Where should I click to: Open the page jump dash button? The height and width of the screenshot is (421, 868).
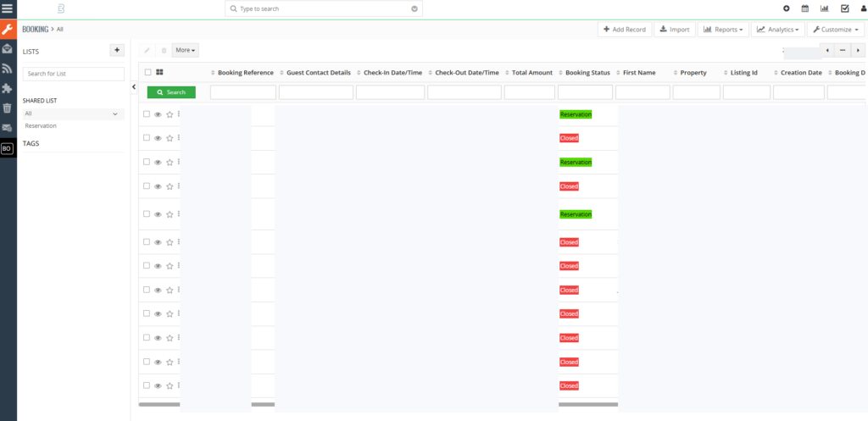point(843,50)
